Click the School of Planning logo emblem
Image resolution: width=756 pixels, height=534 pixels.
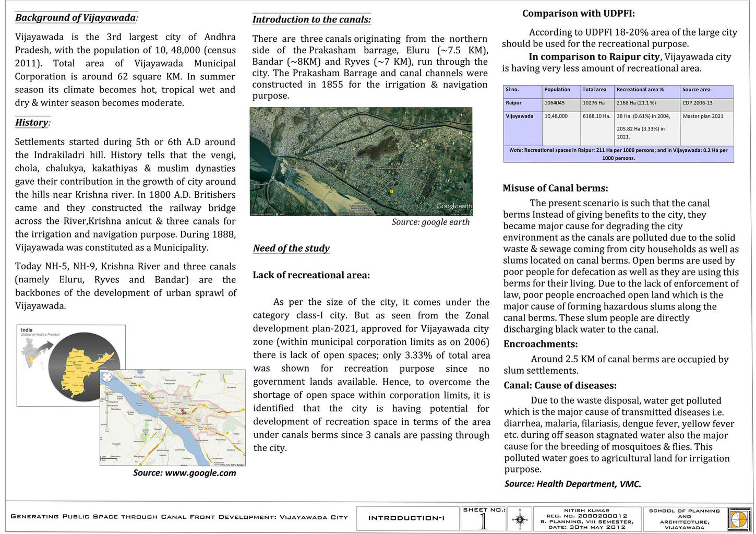(738, 518)
